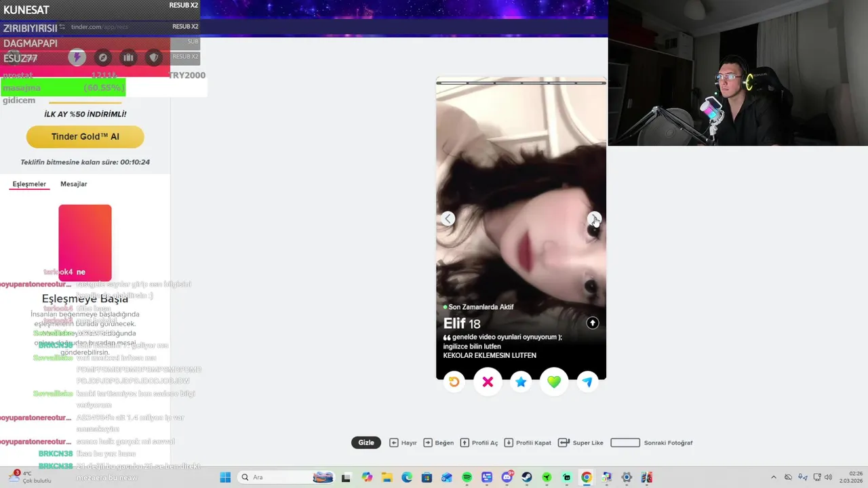Switch to the Eşleşmeler tab
The height and width of the screenshot is (488, 868).
[x=29, y=184]
